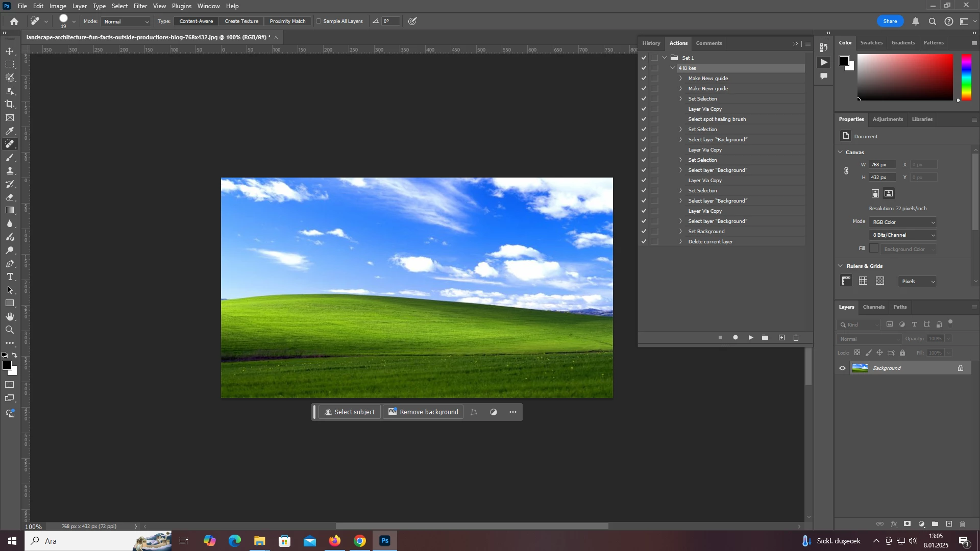Open the Filter menu
Image resolution: width=980 pixels, height=551 pixels.
140,6
